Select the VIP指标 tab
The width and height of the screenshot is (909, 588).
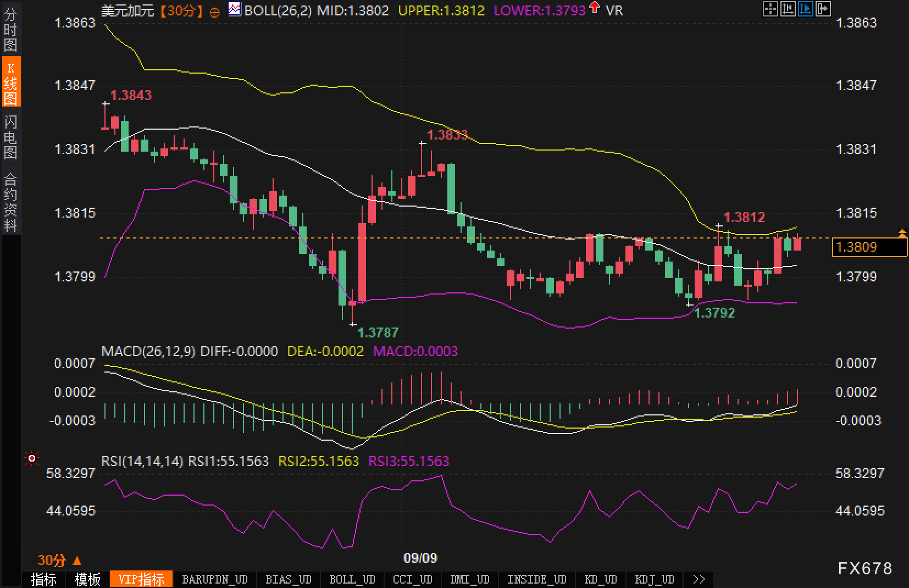pos(141,579)
